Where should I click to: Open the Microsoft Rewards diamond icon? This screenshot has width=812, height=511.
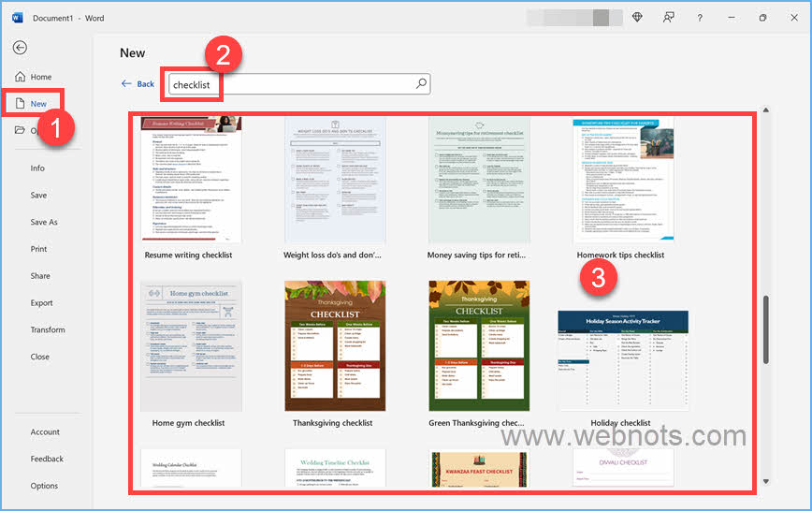(637, 17)
